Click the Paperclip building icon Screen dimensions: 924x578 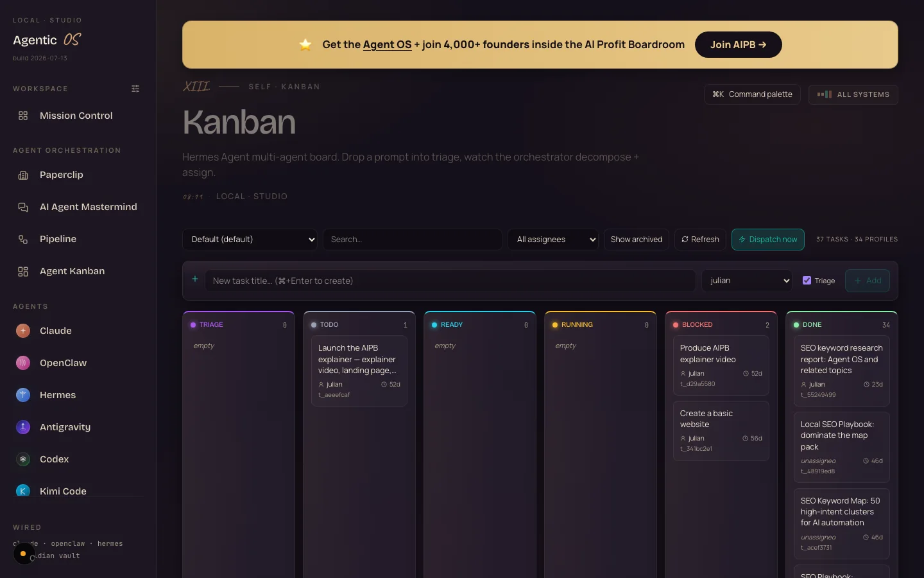[x=23, y=175]
